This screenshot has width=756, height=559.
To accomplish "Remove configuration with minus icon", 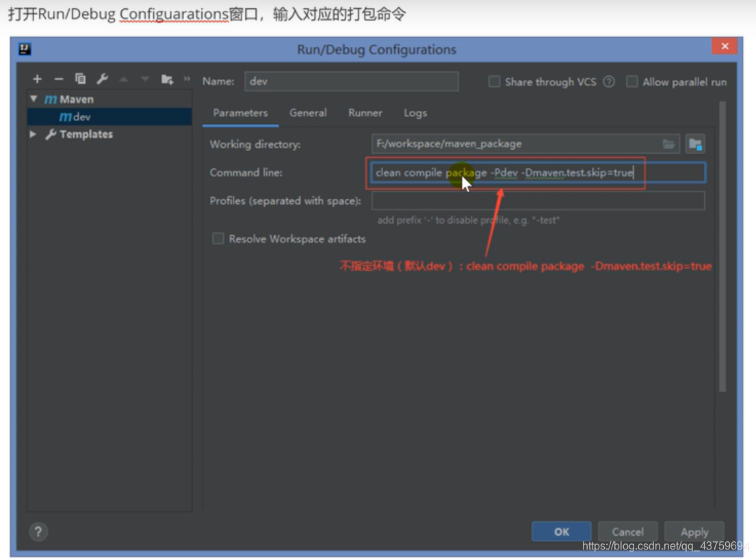I will pyautogui.click(x=59, y=79).
